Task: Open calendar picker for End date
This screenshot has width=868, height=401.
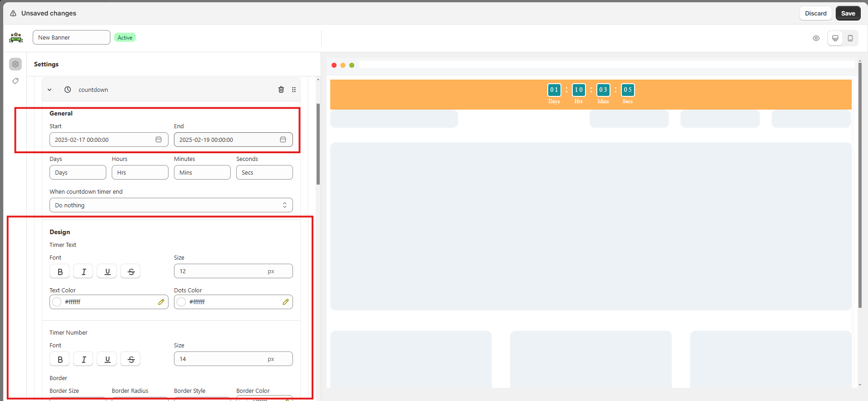Action: pyautogui.click(x=283, y=140)
